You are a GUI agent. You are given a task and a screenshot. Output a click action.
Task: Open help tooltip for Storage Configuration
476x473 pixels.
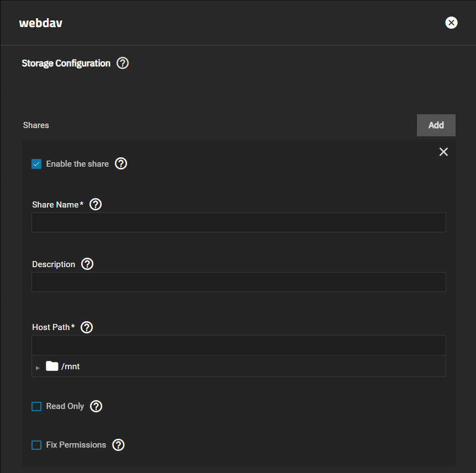coord(123,63)
